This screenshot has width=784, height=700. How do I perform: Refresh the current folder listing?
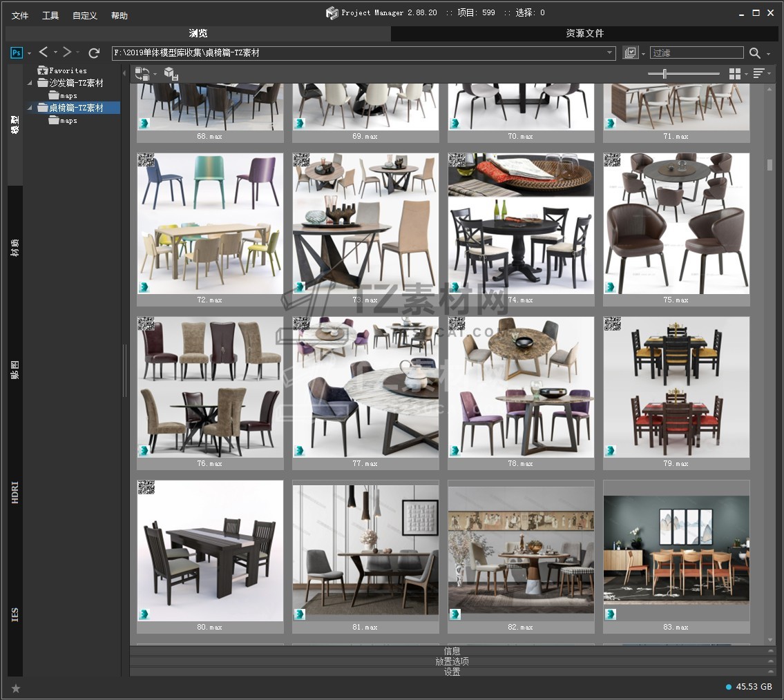pyautogui.click(x=95, y=53)
